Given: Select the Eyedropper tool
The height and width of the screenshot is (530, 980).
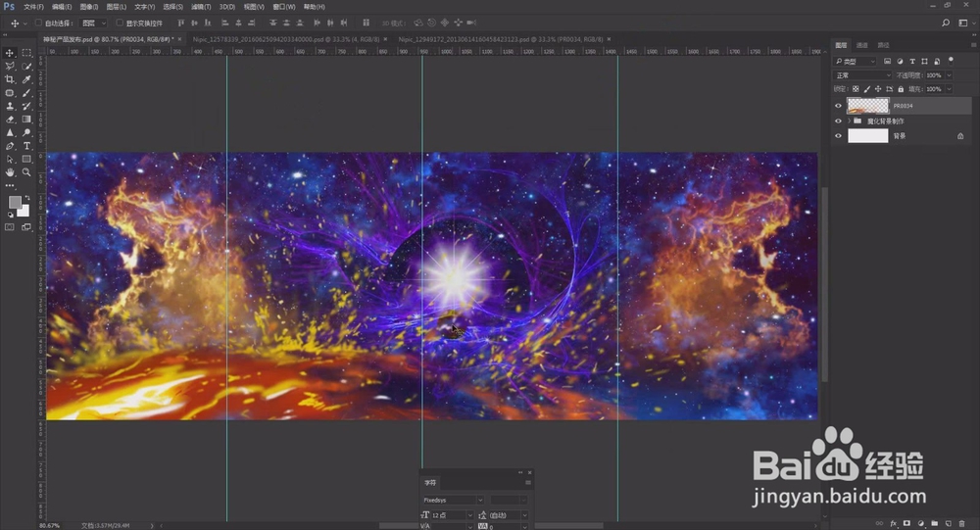Looking at the screenshot, I should 26,79.
